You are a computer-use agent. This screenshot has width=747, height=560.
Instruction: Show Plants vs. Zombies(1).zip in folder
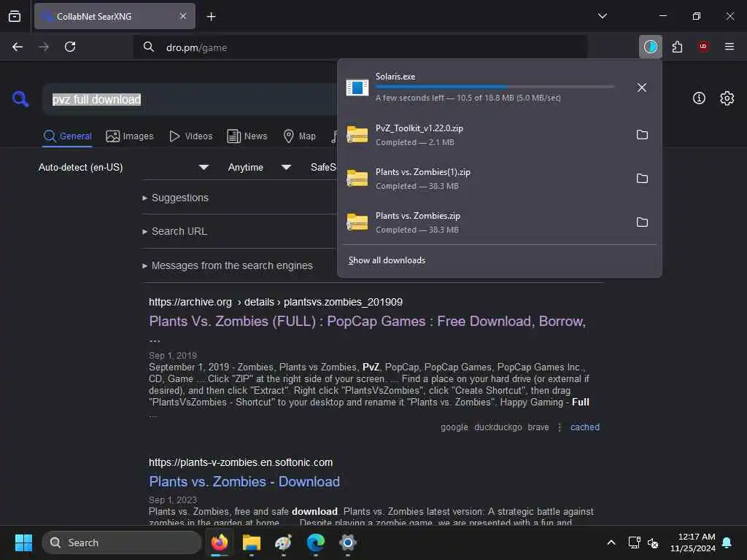(642, 179)
